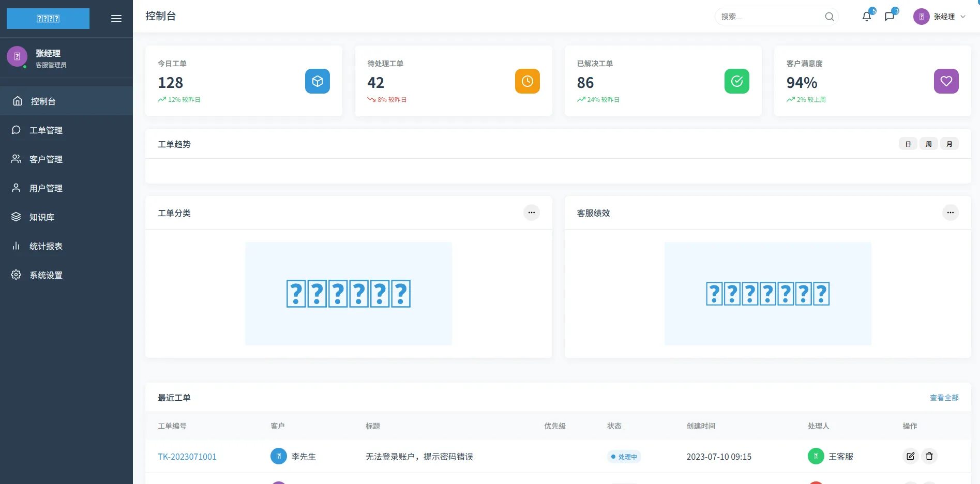Go to 工单管理

[x=66, y=130]
